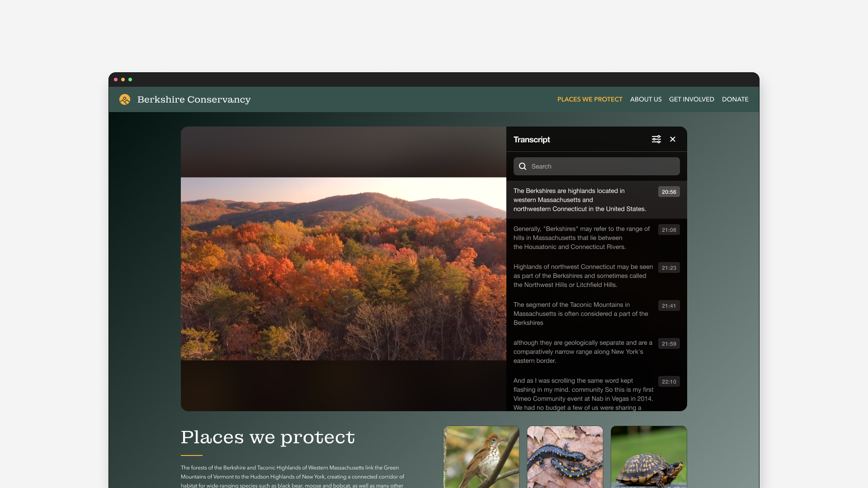
Task: Click the Berkshire Conservancy site title
Action: point(193,99)
